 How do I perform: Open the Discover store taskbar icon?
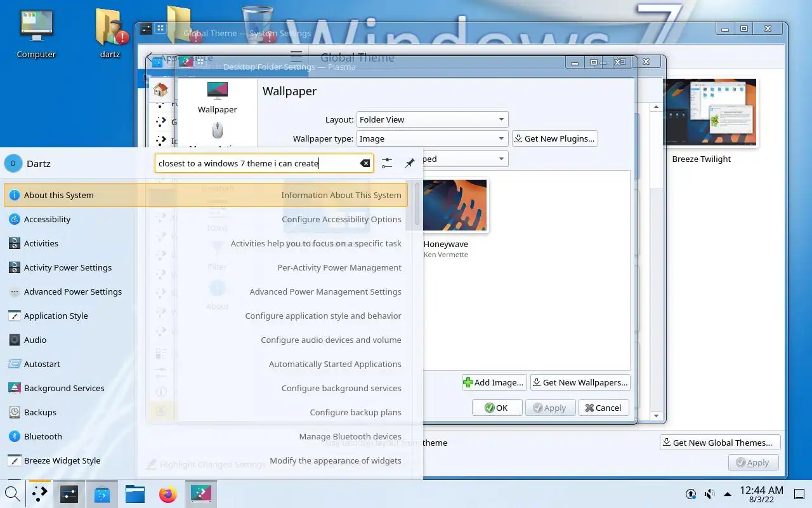(x=102, y=493)
